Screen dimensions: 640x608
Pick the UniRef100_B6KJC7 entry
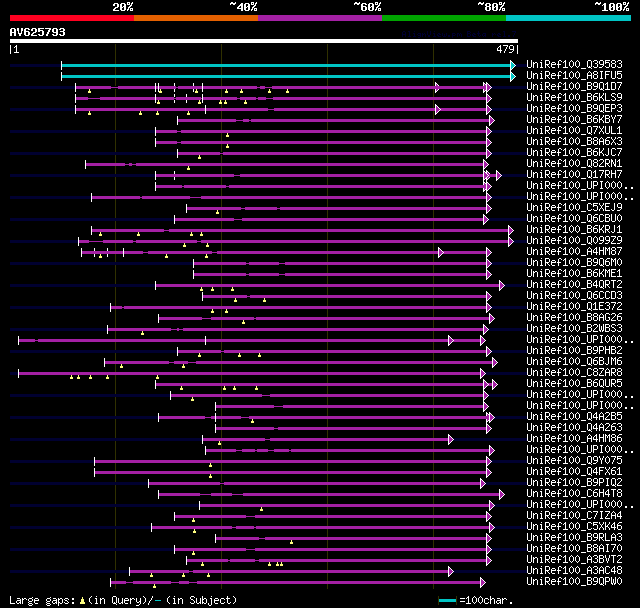(x=574, y=153)
